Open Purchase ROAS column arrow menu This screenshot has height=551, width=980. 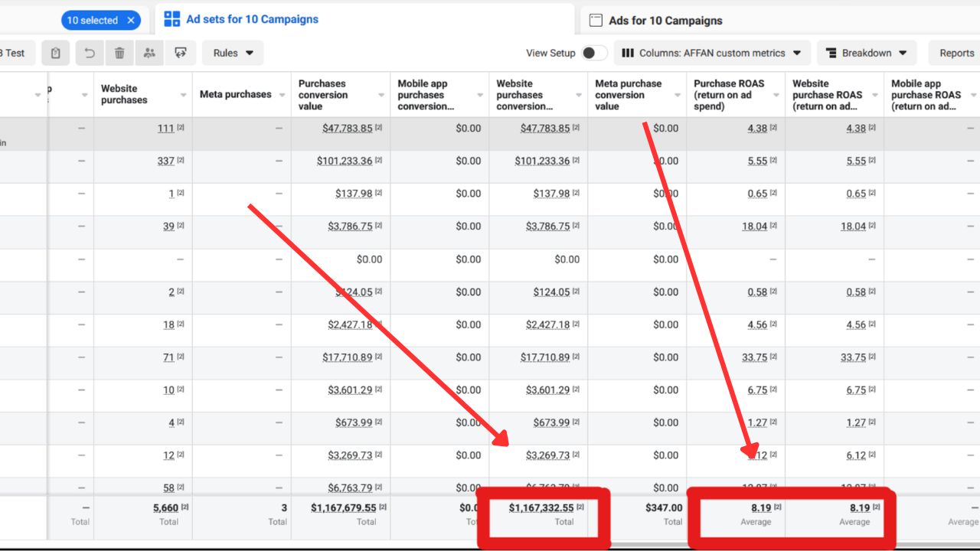pos(776,95)
